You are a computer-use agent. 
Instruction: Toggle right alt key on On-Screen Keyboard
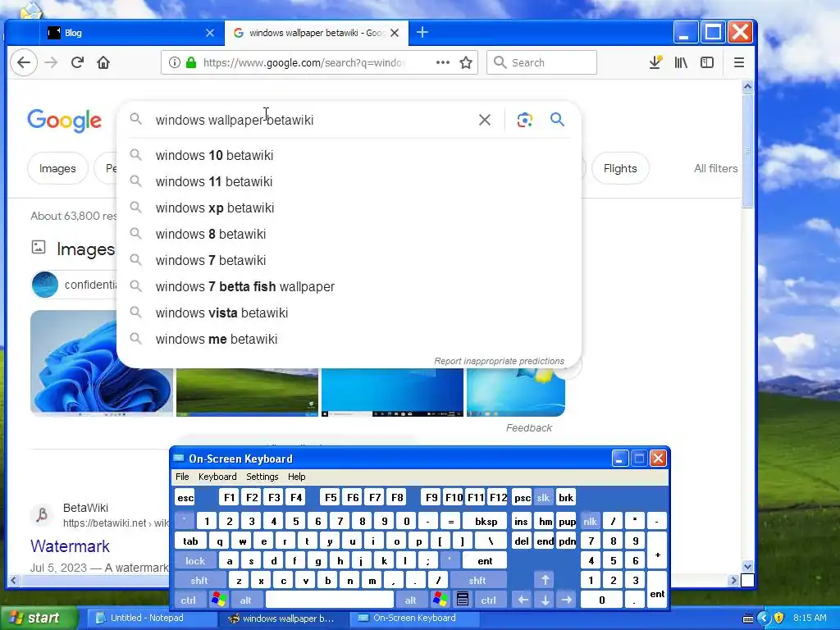pos(410,600)
